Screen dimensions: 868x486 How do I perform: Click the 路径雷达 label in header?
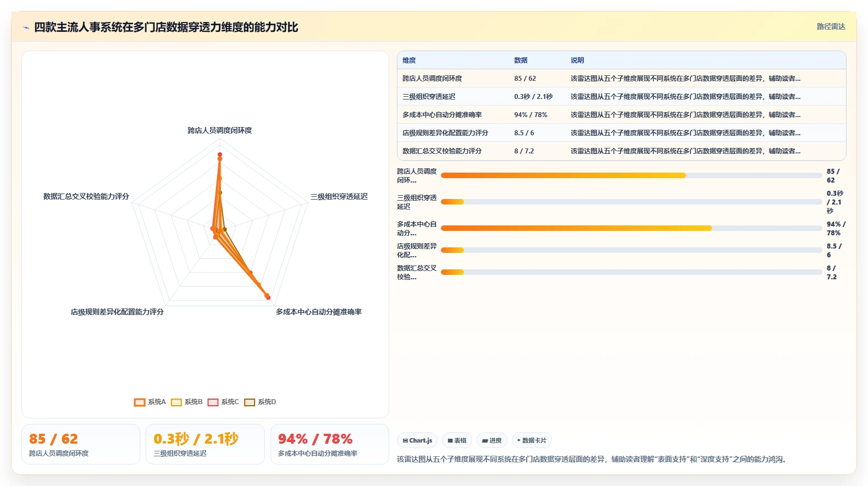click(831, 26)
